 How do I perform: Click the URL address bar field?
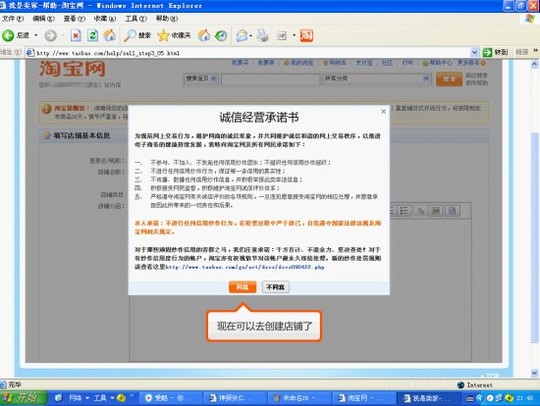(253, 53)
